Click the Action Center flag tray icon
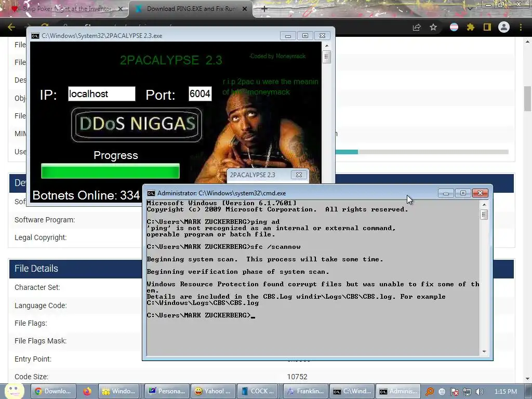This screenshot has width=532, height=399. (x=454, y=392)
